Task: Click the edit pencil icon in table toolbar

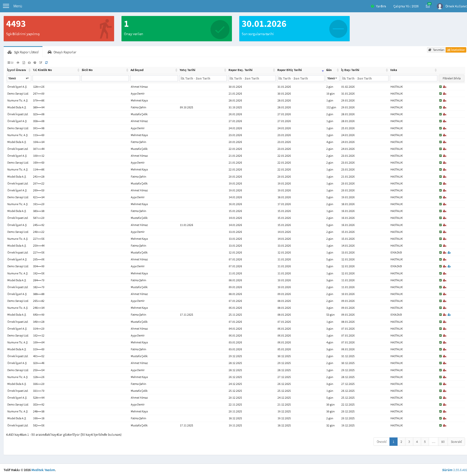Action: tap(41, 63)
